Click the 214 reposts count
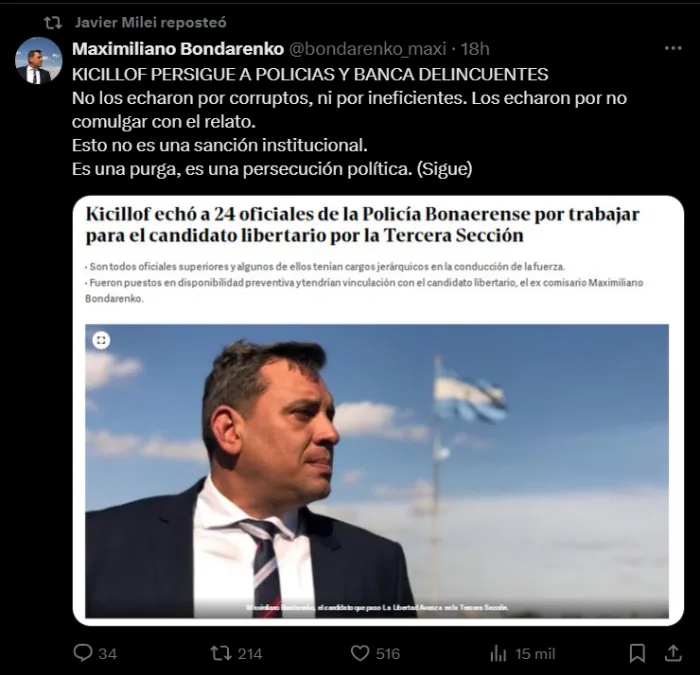The image size is (700, 675). click(250, 654)
